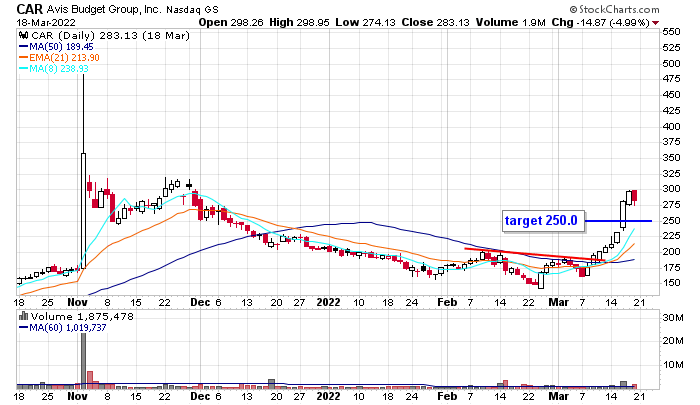This screenshot has width=700, height=405.
Task: Click the MA(50) 189.45 legend entry
Action: [56, 46]
